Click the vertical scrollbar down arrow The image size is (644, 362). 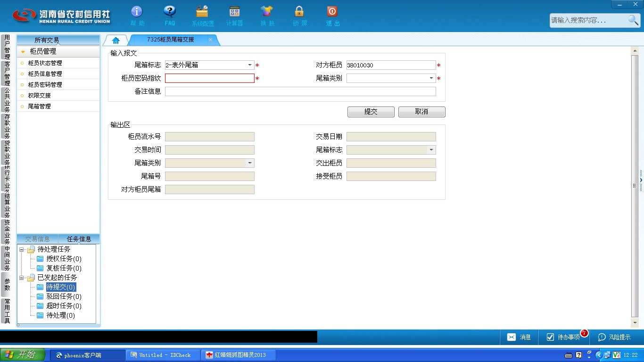click(x=635, y=323)
